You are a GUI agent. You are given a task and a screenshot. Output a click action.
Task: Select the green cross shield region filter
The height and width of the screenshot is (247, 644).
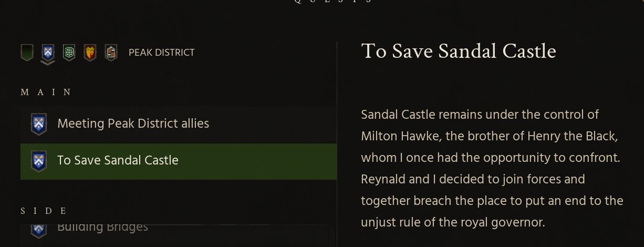(x=69, y=53)
